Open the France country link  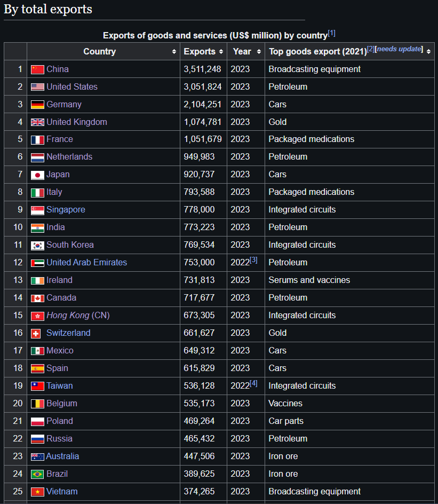coord(60,139)
